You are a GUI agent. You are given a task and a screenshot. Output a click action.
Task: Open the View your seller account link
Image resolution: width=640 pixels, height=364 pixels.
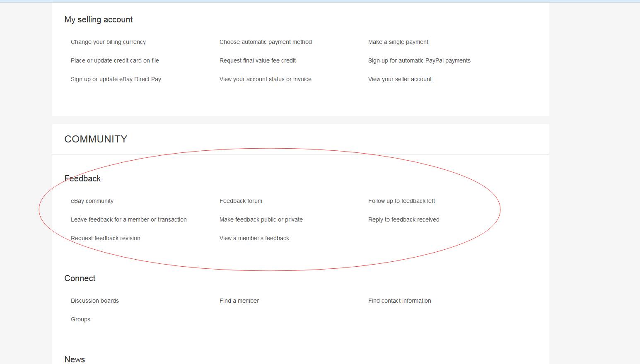[x=400, y=79]
